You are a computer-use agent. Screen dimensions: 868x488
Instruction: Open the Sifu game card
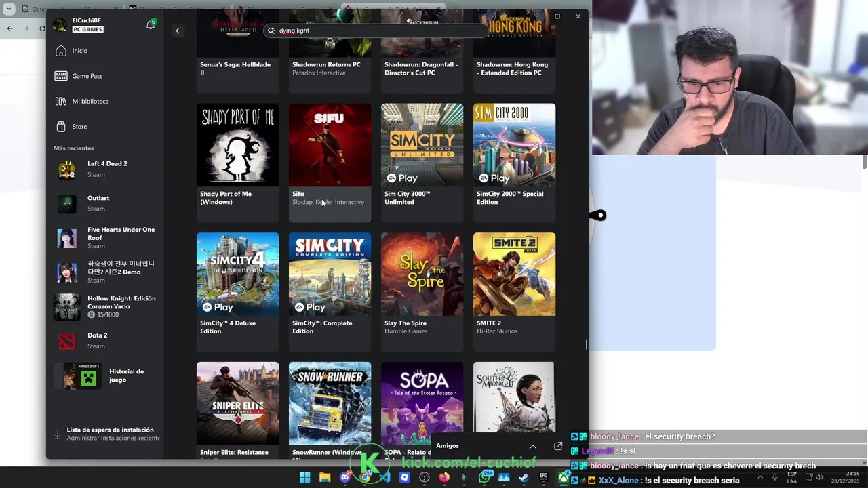(330, 162)
